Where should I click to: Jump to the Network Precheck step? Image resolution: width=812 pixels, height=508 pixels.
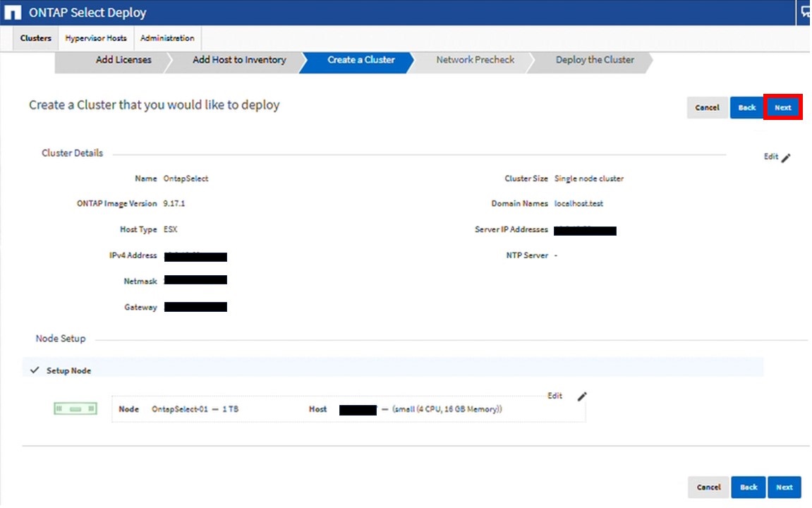click(475, 60)
